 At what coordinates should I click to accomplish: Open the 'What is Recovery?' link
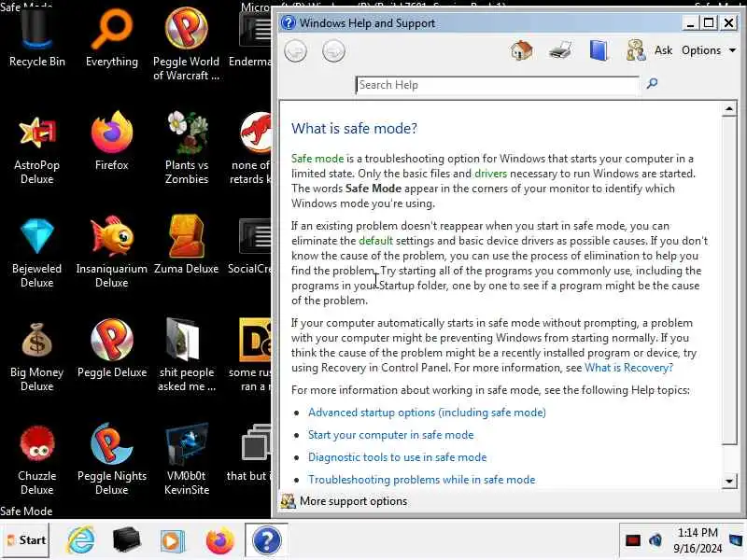[628, 368]
